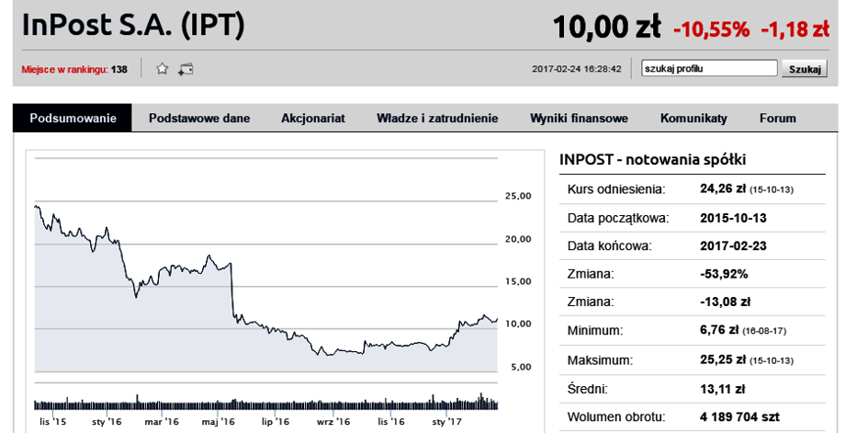Click the Szukaj search button

point(805,69)
